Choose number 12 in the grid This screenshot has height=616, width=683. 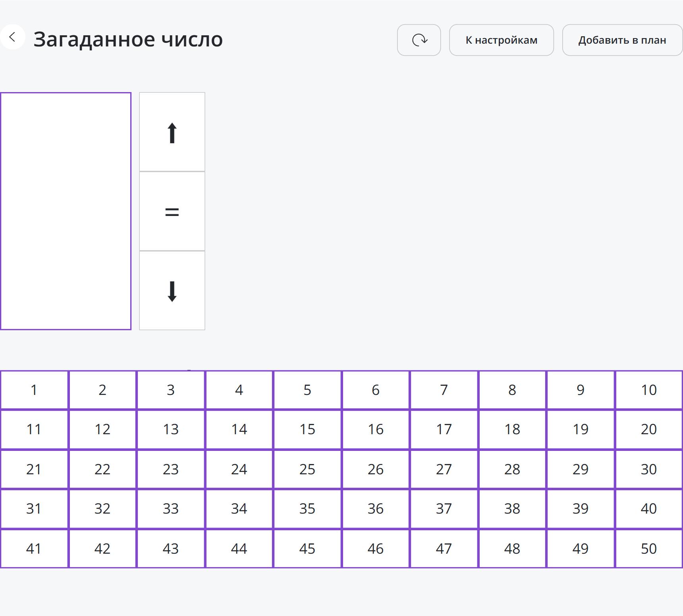(x=102, y=429)
